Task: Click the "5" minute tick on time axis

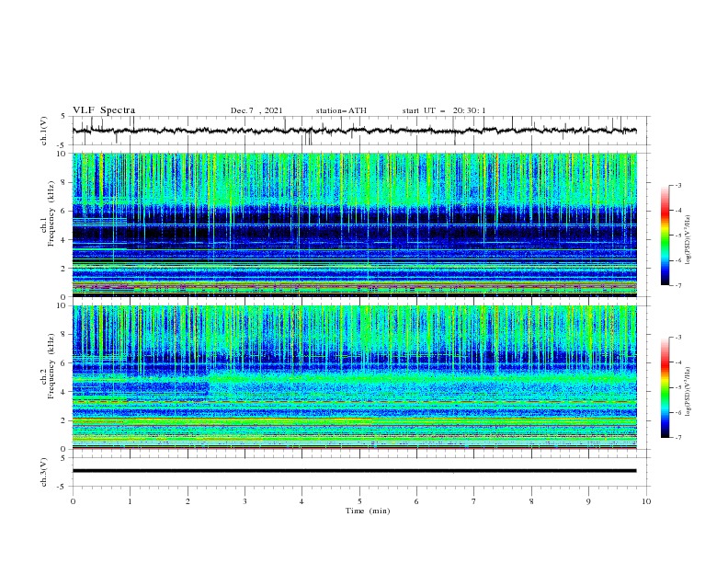Action: (359, 501)
